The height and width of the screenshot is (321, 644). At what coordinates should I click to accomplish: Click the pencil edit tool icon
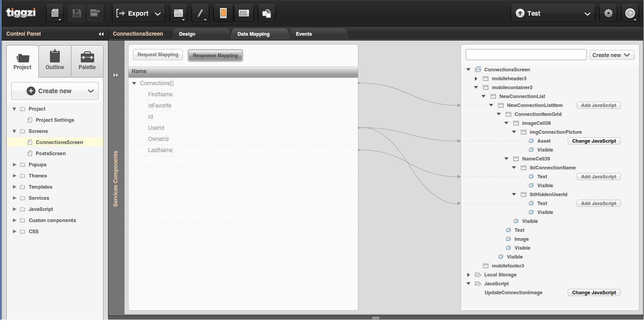tap(200, 13)
